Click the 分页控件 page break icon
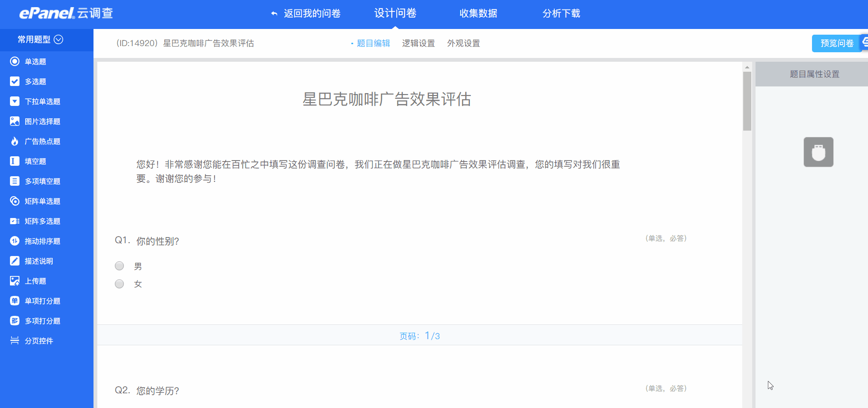 [15, 341]
